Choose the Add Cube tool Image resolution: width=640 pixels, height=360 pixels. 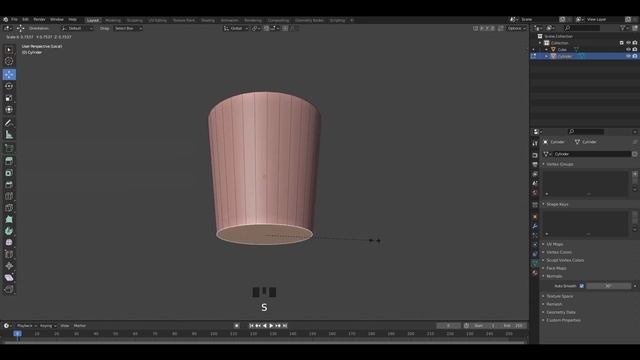(9, 148)
